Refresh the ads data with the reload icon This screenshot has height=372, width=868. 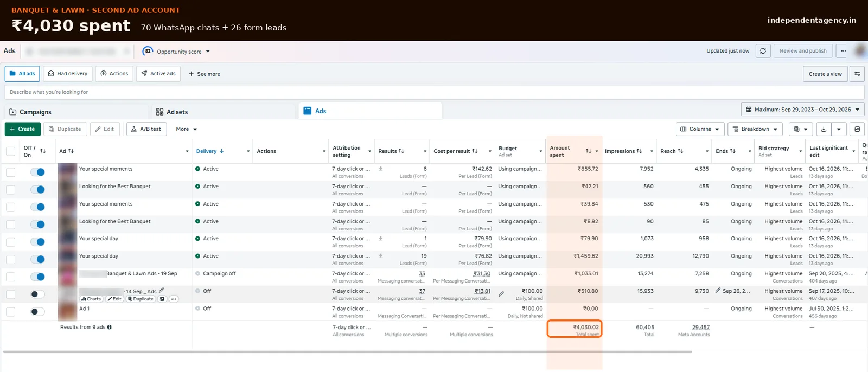click(x=763, y=51)
